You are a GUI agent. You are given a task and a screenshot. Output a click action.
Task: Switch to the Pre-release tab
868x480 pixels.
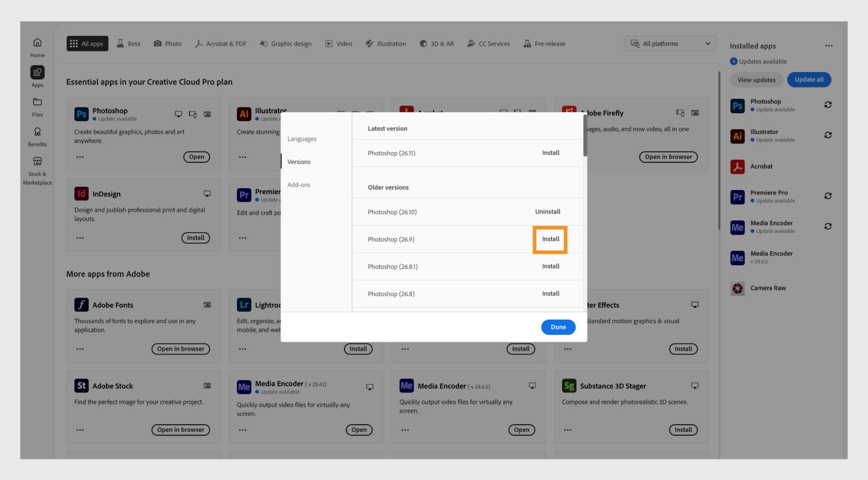click(x=544, y=44)
